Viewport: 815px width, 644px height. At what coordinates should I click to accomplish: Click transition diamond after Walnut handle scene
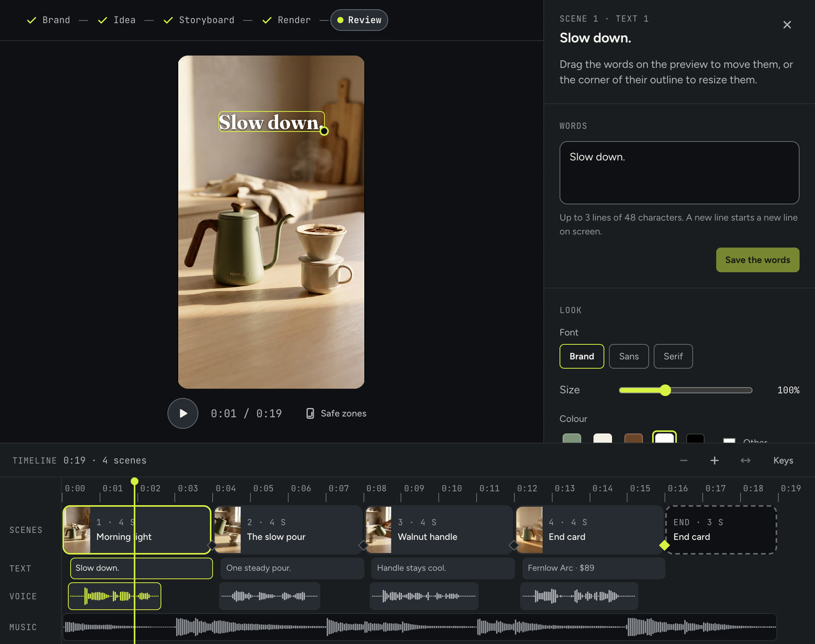513,545
